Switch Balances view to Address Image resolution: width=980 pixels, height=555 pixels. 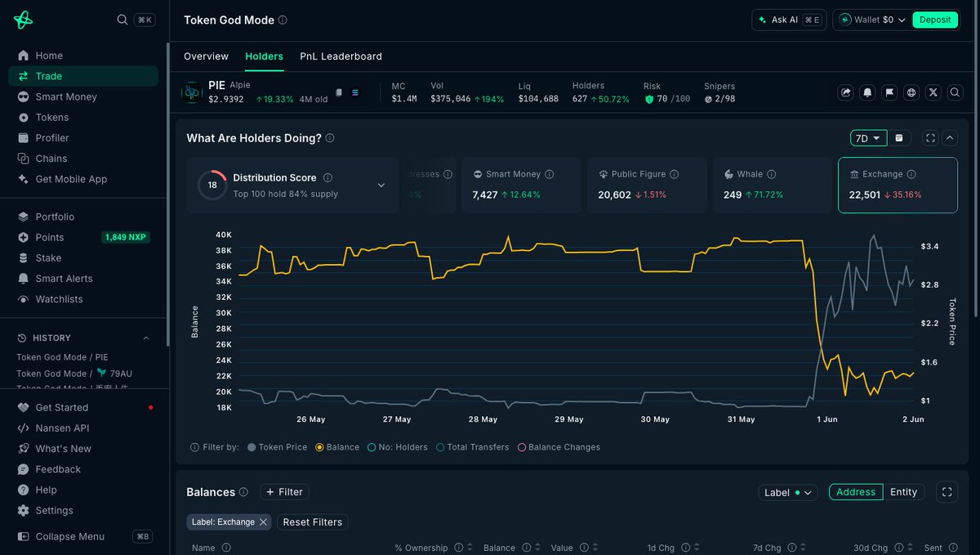tap(856, 492)
